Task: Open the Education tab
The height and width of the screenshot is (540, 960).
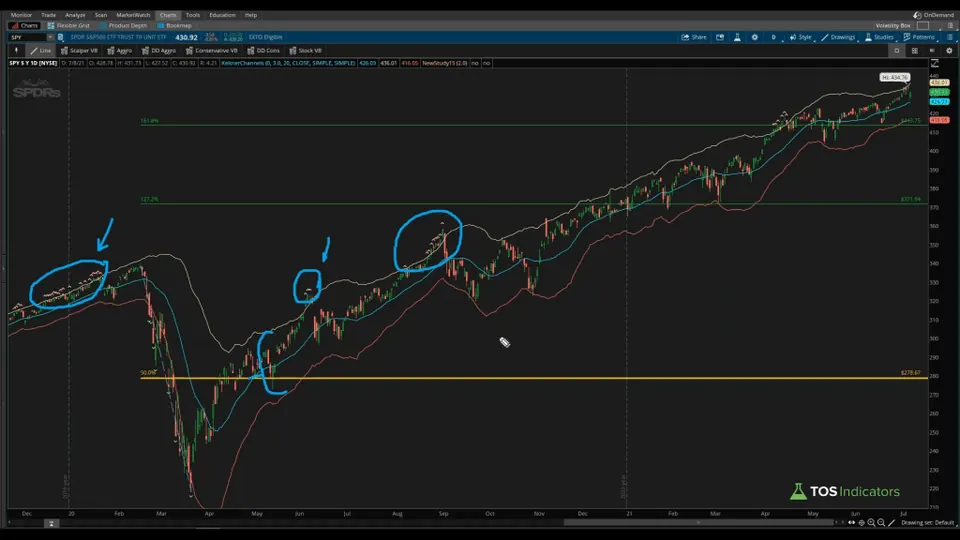Action: pyautogui.click(x=222, y=15)
